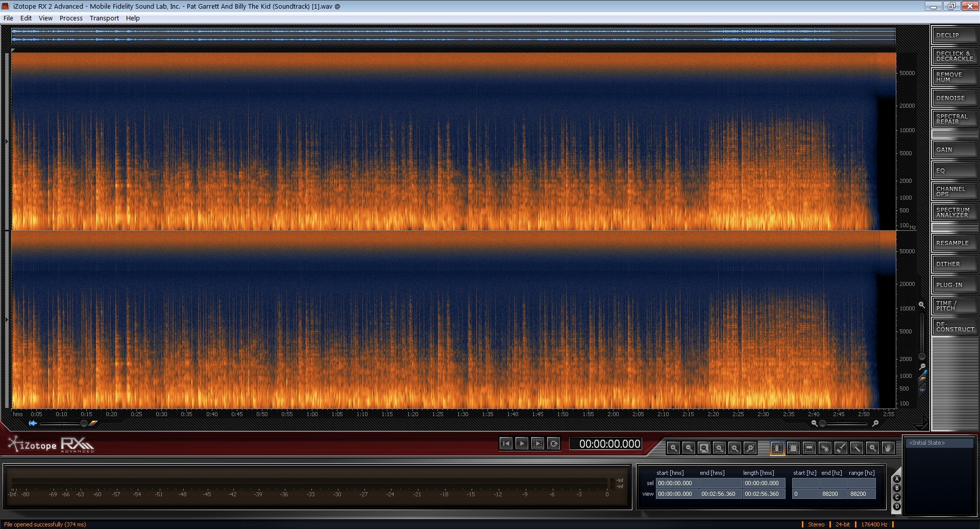Select the Zoom tool magnifier

[x=872, y=448]
